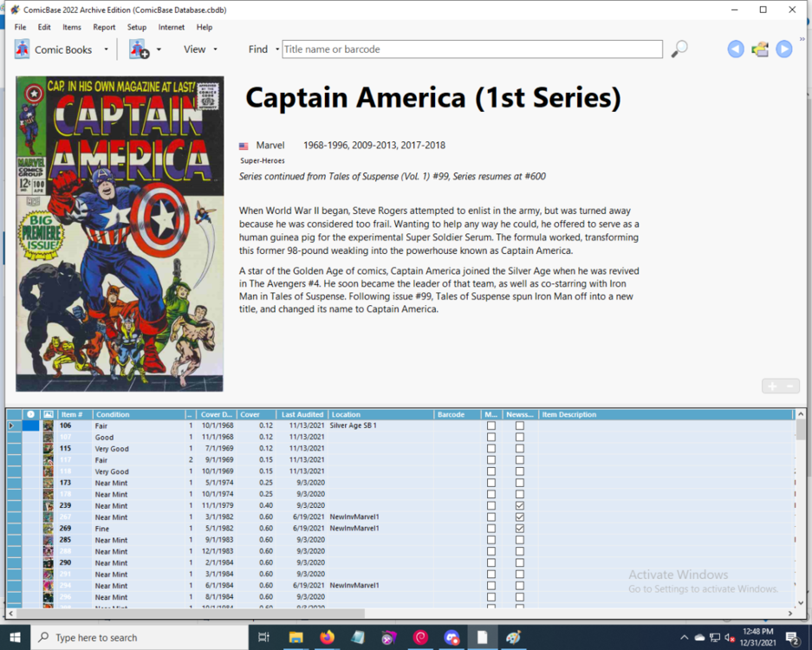Open Firefox from the taskbar
Viewport: 812px width, 650px height.
[327, 638]
